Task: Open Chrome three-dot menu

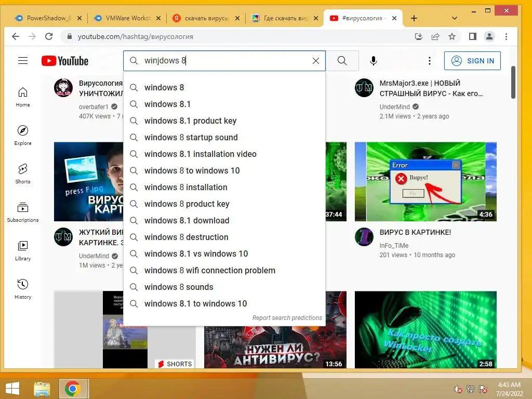Action: coord(506,36)
